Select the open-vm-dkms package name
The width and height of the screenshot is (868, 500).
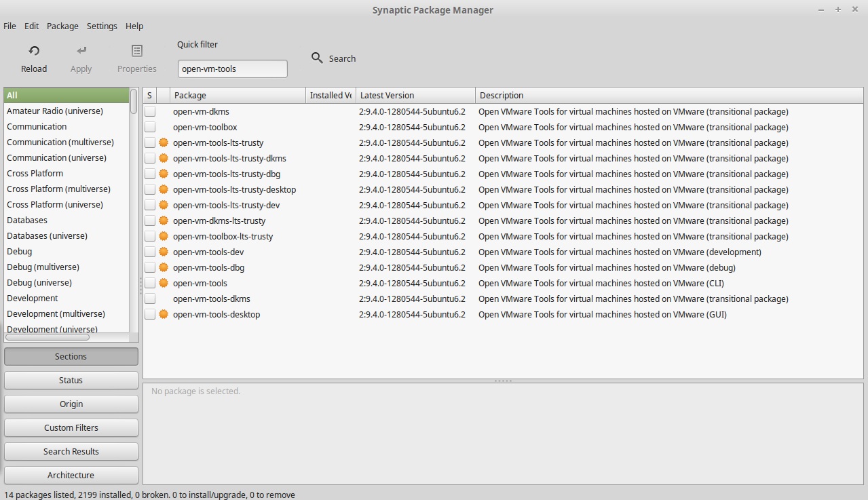pyautogui.click(x=201, y=111)
